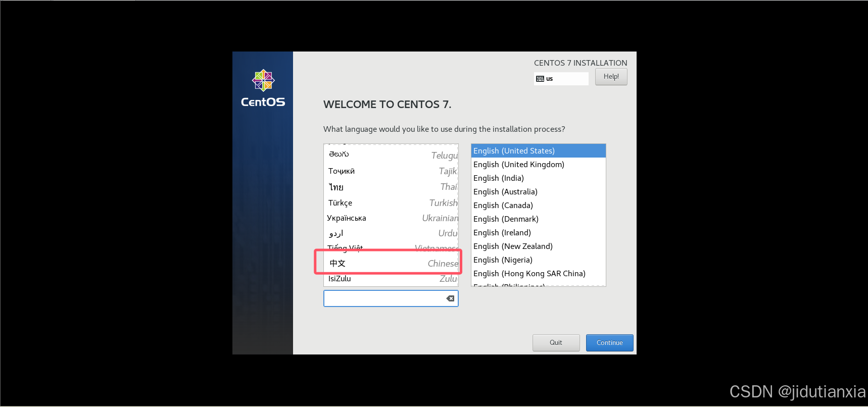
Task: Pick the Thai language row
Action: click(x=391, y=187)
